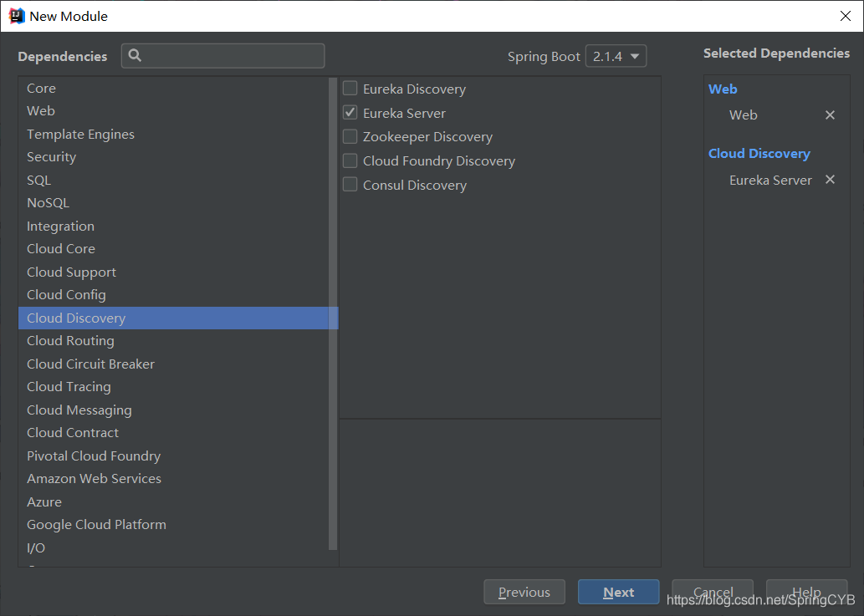Image resolution: width=864 pixels, height=616 pixels.
Task: Enable the Consul Discovery checkbox
Action: point(350,184)
